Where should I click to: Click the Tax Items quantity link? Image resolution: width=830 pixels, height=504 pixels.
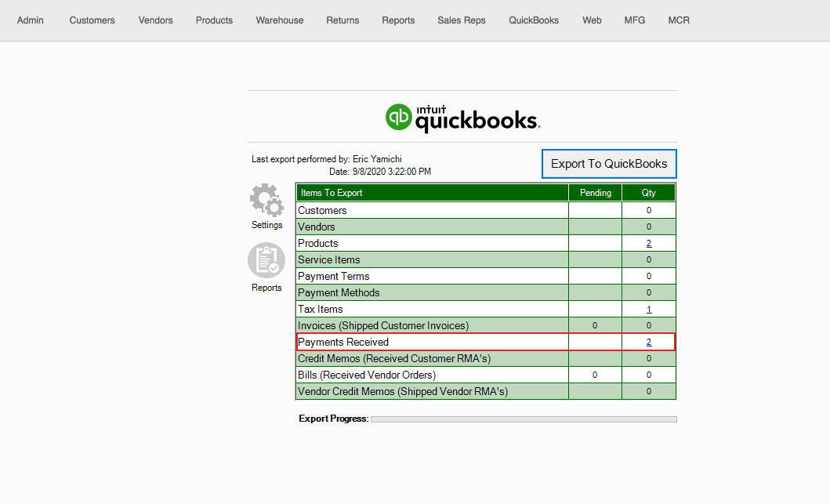click(x=649, y=310)
